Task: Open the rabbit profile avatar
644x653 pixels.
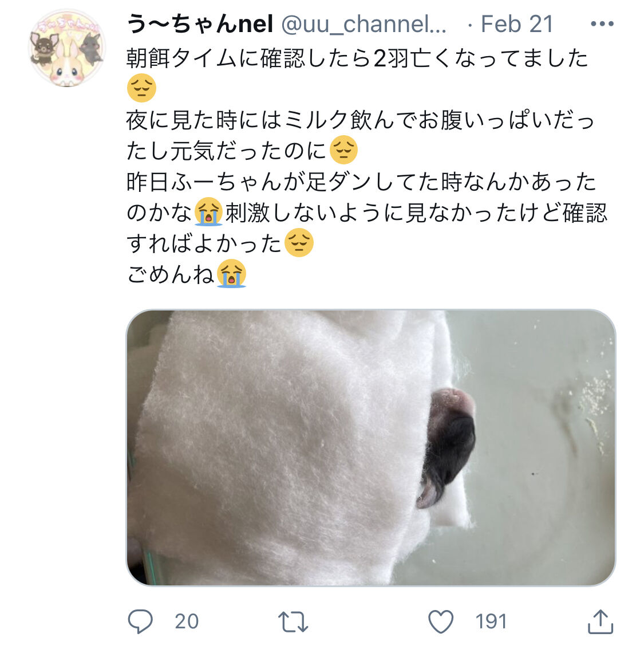Action: [67, 48]
